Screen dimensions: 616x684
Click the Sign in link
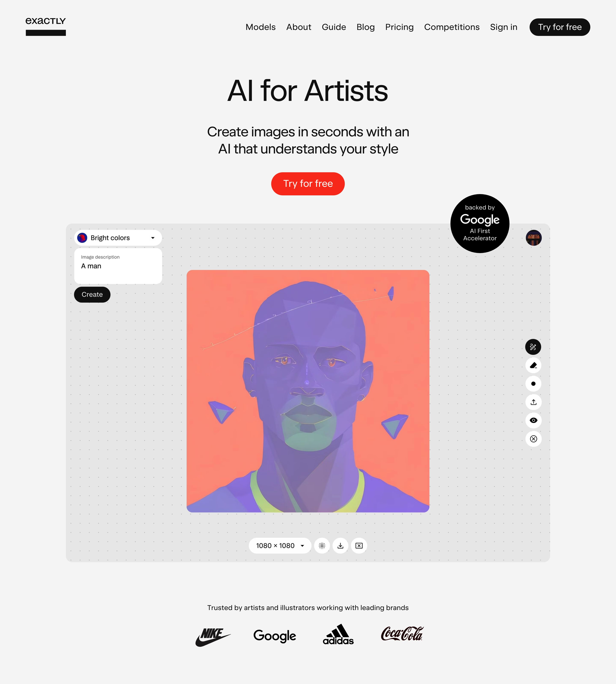pos(503,27)
